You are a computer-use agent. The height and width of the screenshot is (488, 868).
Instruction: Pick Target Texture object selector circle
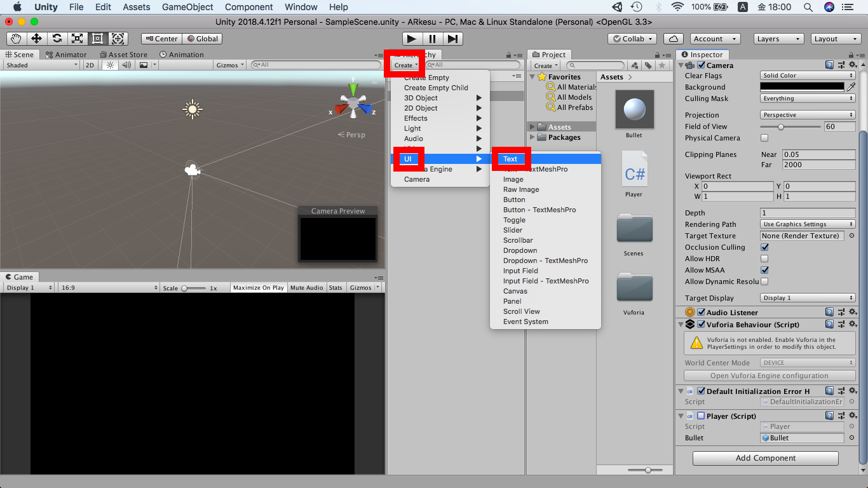pos(851,236)
